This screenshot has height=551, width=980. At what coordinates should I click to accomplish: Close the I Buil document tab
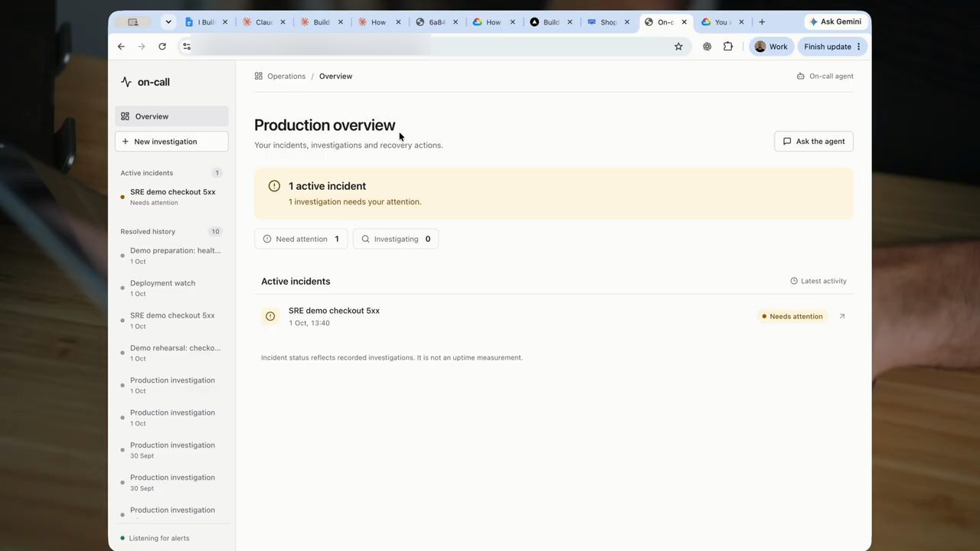coord(225,22)
